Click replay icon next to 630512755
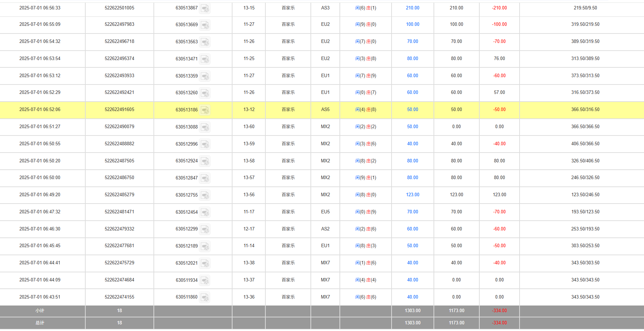 [x=205, y=196]
